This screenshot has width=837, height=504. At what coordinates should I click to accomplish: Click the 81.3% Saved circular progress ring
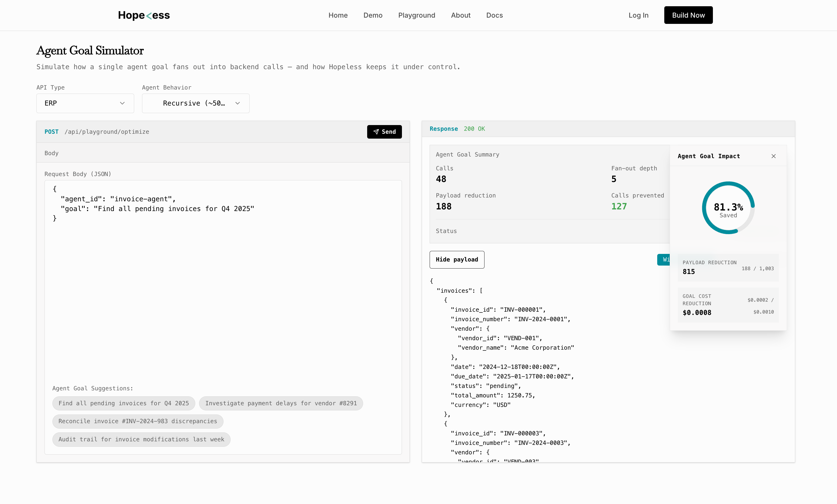click(x=728, y=208)
